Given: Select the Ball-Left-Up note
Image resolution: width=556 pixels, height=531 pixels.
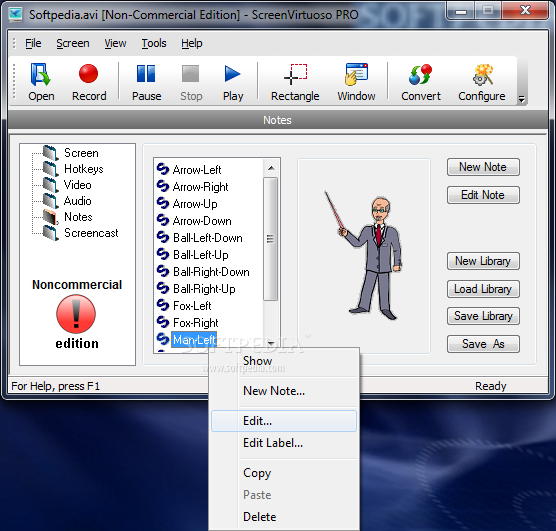Looking at the screenshot, I should (x=200, y=255).
